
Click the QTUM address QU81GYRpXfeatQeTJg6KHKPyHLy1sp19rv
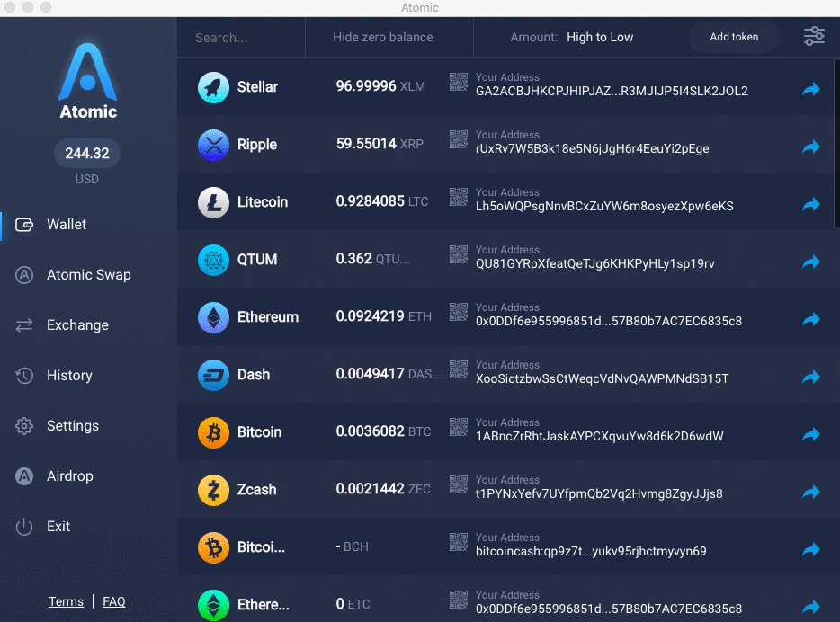tap(594, 264)
